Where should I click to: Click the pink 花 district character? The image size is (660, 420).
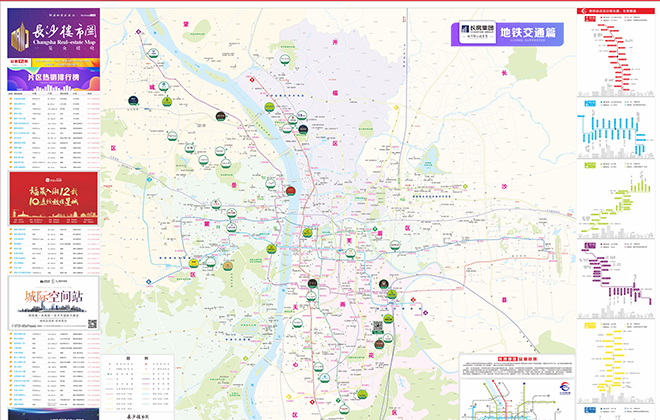coord(371,355)
